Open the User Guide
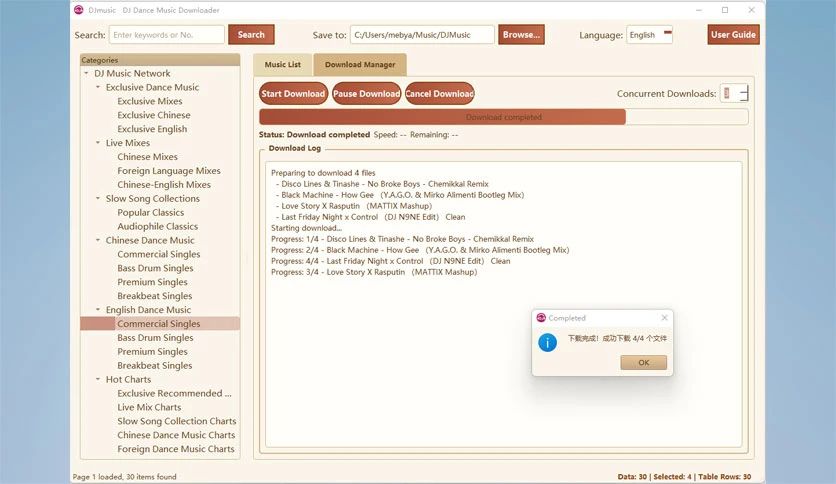The image size is (836, 484). [733, 35]
